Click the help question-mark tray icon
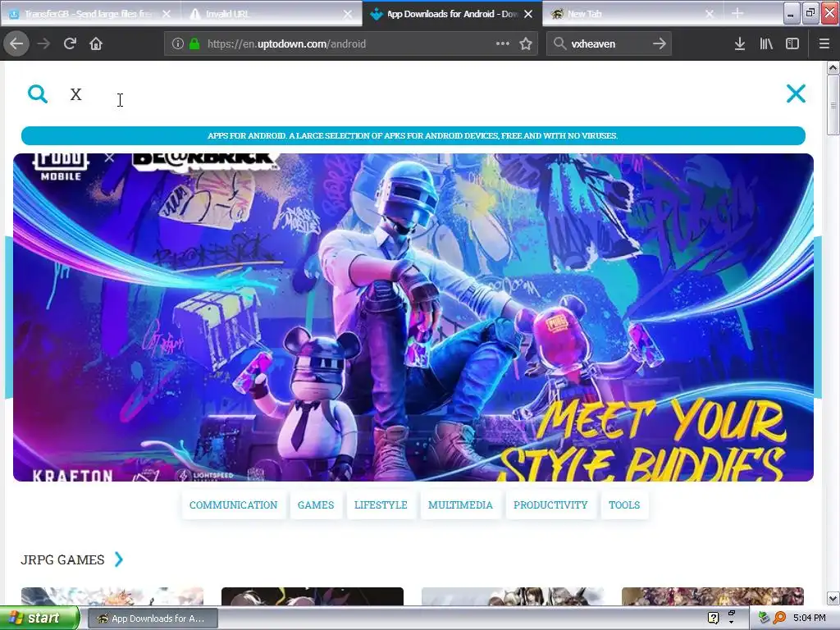The image size is (840, 630). coord(713,618)
